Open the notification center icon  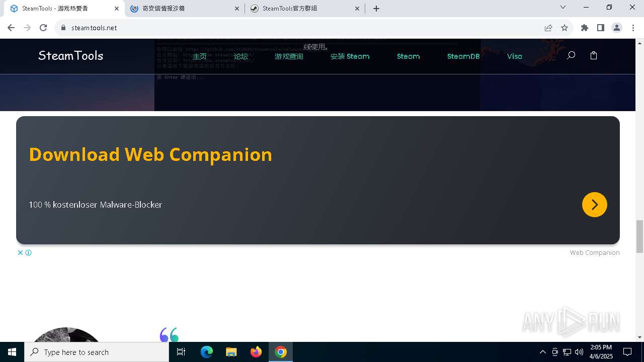click(627, 352)
